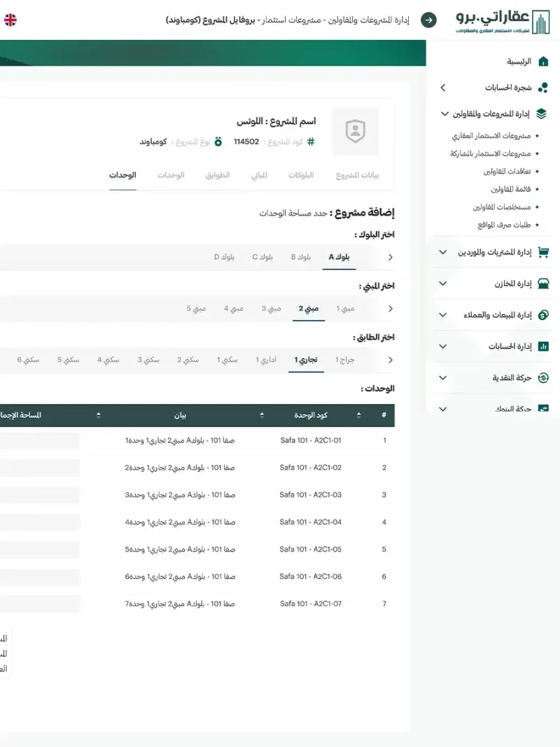Expand إدارة المبيعات والعملاء chevron
This screenshot has width=560, height=747.
443,315
